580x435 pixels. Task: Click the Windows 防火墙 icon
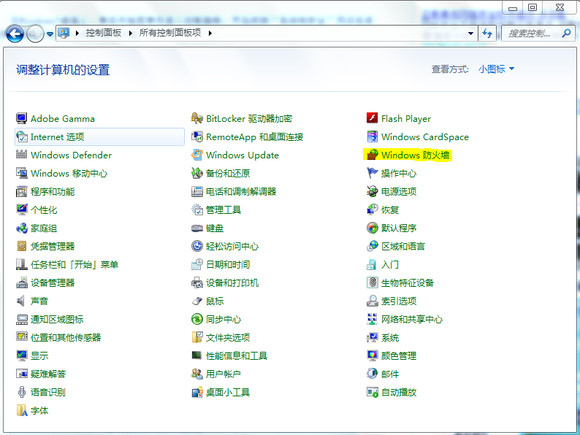pyautogui.click(x=372, y=155)
